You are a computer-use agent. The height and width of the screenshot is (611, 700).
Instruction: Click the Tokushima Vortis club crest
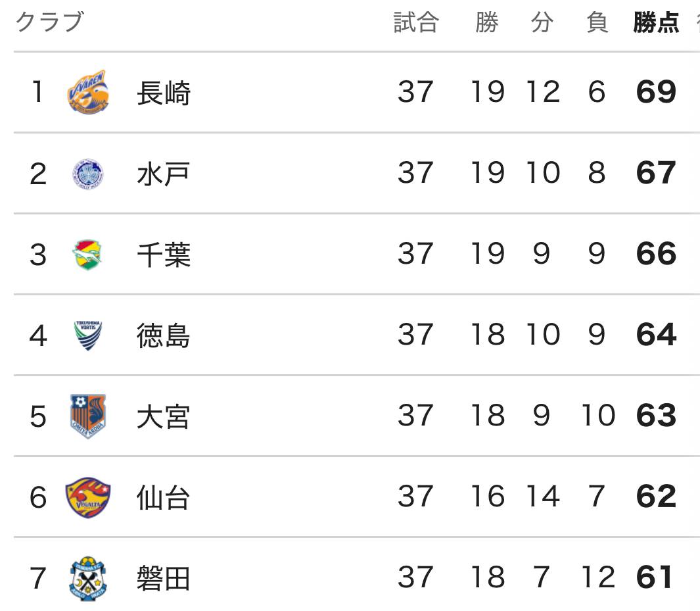click(88, 335)
